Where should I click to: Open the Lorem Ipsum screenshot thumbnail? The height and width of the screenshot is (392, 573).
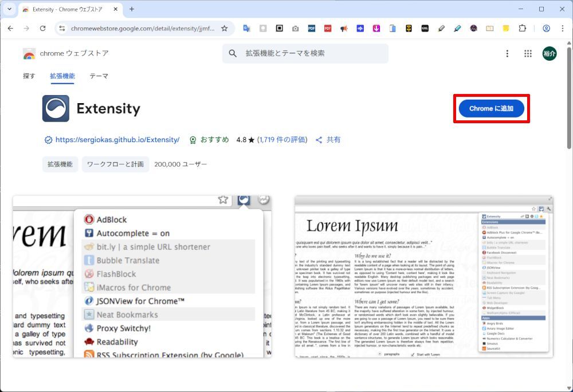click(424, 276)
